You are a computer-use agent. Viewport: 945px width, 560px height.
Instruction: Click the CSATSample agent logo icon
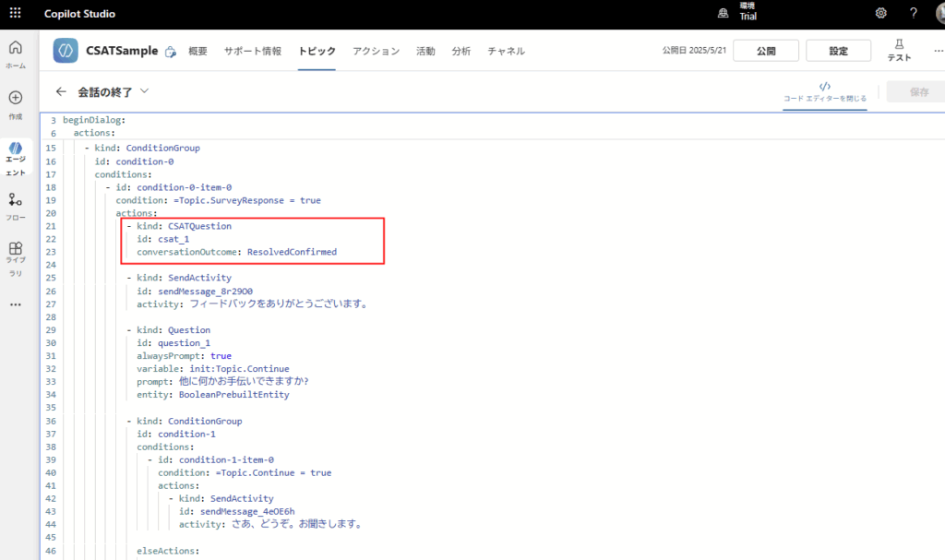coord(66,51)
